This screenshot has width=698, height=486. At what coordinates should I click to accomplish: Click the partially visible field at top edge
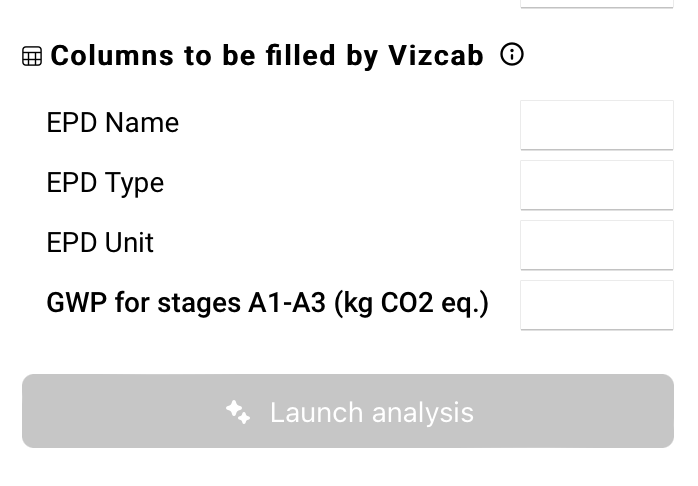[597, 4]
